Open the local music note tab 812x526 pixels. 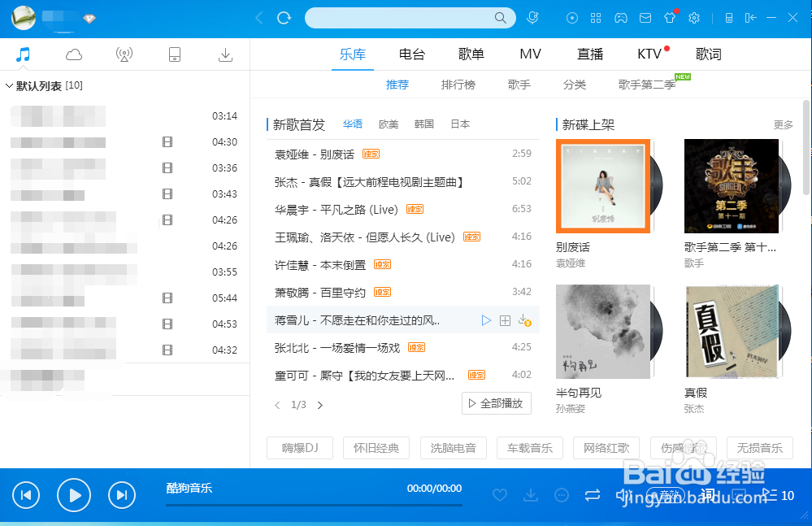23,54
